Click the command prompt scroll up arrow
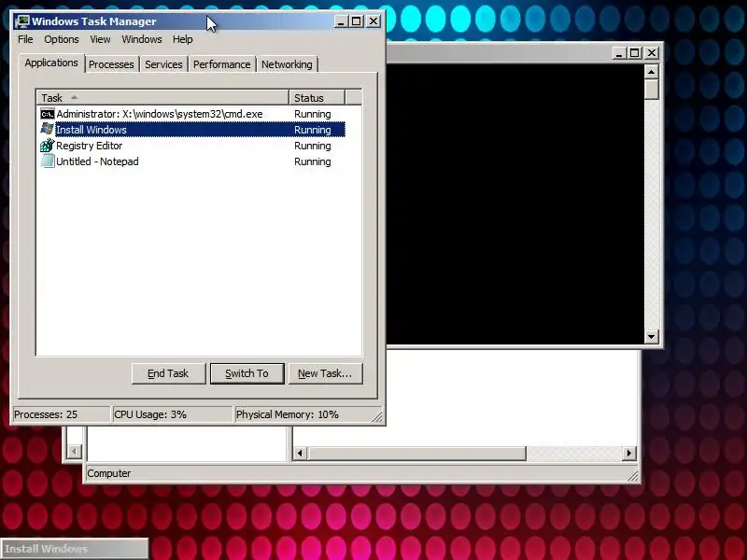Image resolution: width=747 pixels, height=560 pixels. [x=651, y=72]
